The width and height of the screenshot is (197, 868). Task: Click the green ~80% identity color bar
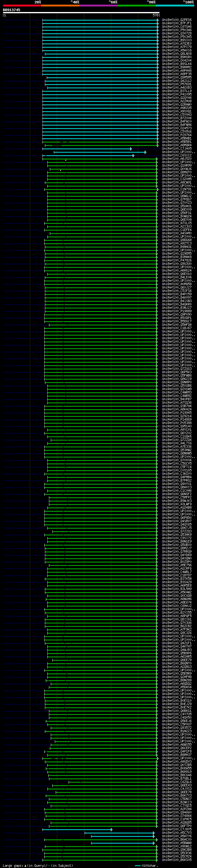click(x=137, y=6)
